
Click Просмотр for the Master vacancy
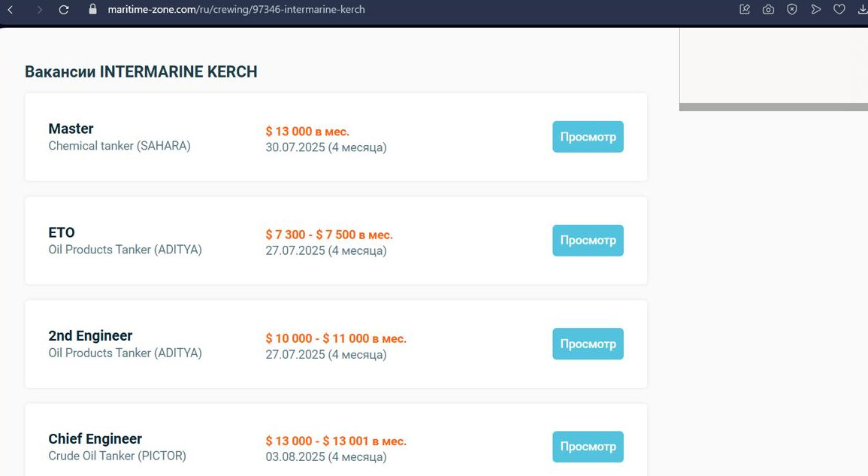(588, 137)
